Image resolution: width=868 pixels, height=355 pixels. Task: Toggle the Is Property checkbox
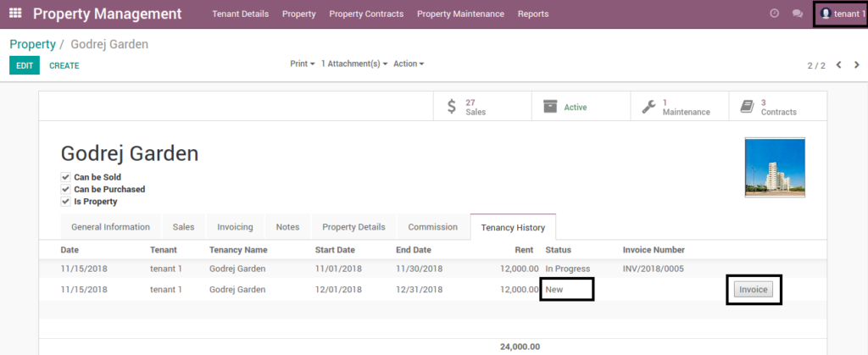click(x=65, y=202)
